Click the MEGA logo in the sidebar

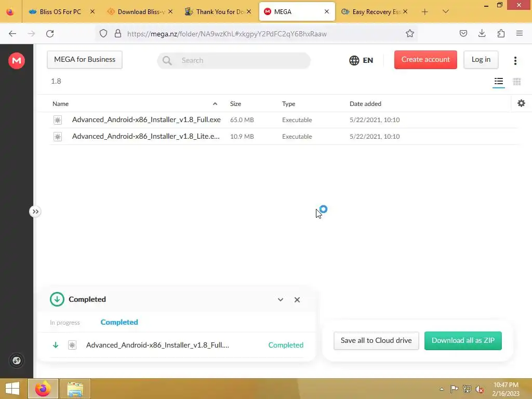click(x=16, y=61)
